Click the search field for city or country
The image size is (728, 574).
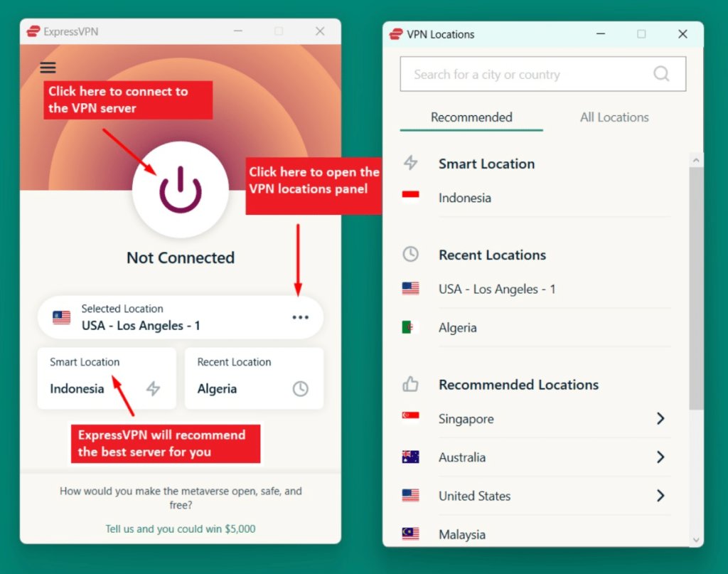coord(542,74)
